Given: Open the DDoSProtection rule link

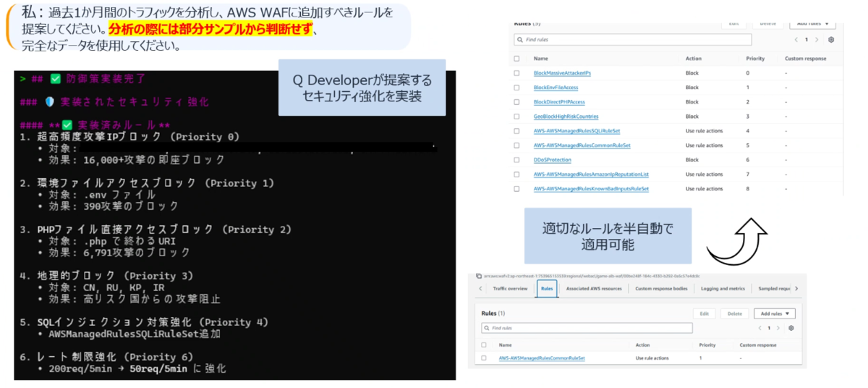Looking at the screenshot, I should 552,160.
